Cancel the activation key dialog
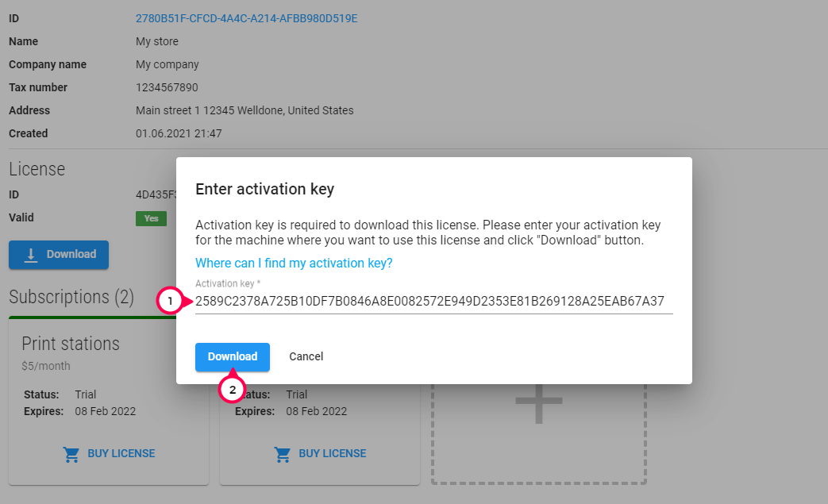The image size is (828, 504). (x=306, y=356)
